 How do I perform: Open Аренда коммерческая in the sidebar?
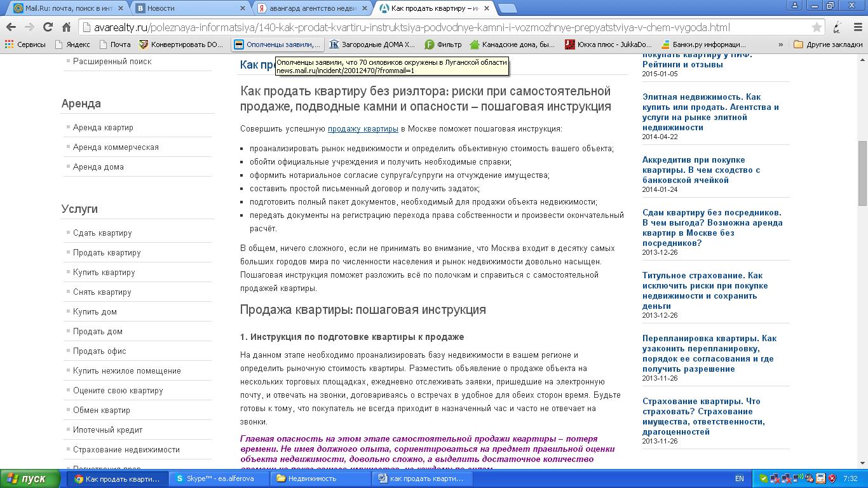116,147
